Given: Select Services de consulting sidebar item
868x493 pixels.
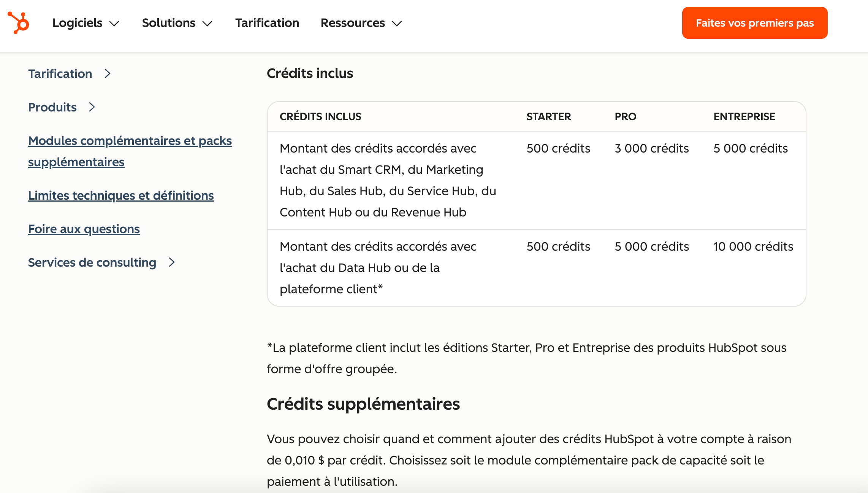Looking at the screenshot, I should pos(92,262).
